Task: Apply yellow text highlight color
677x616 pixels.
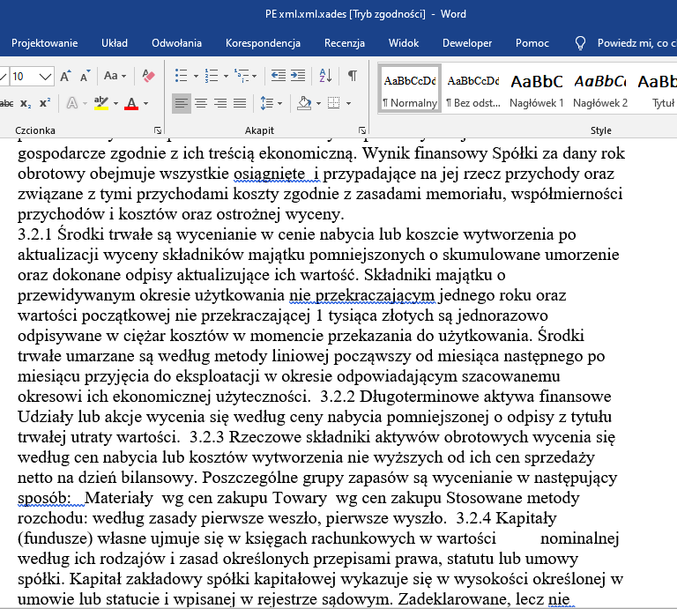Action: point(101,104)
